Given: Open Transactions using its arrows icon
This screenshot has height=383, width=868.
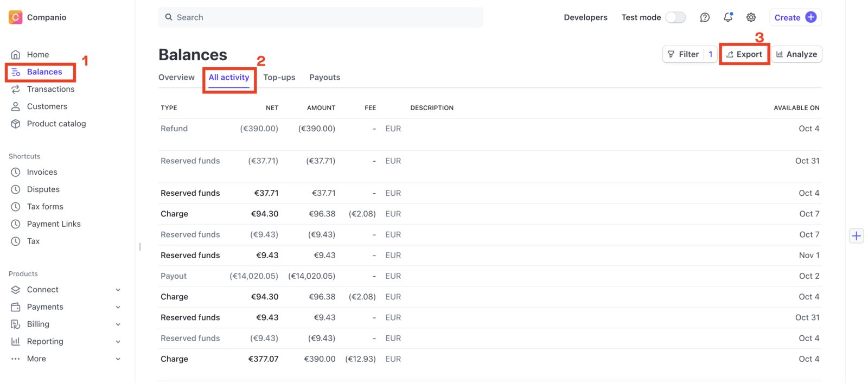Looking at the screenshot, I should click(16, 90).
